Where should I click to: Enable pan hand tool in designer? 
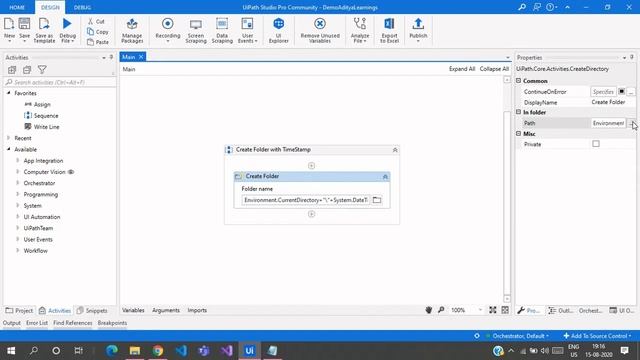(429, 310)
